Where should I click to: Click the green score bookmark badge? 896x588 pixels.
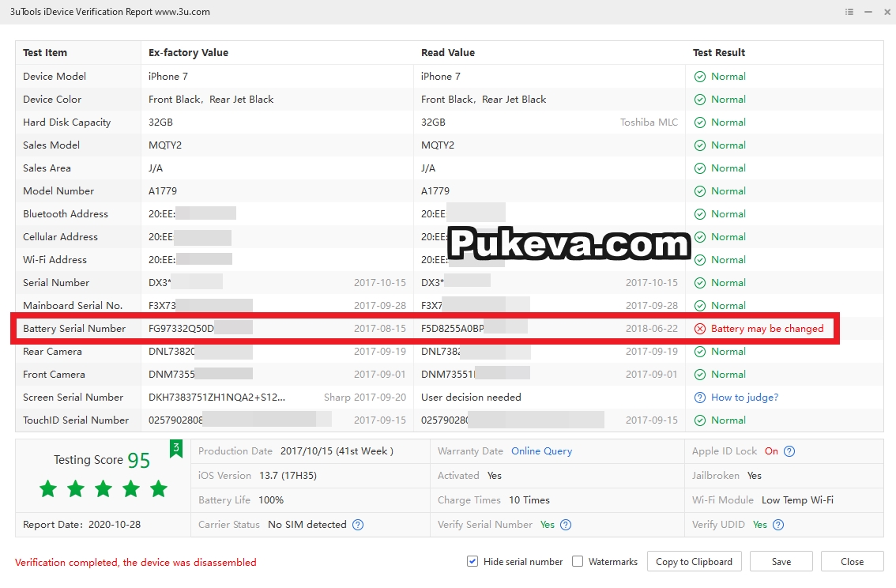click(x=176, y=449)
